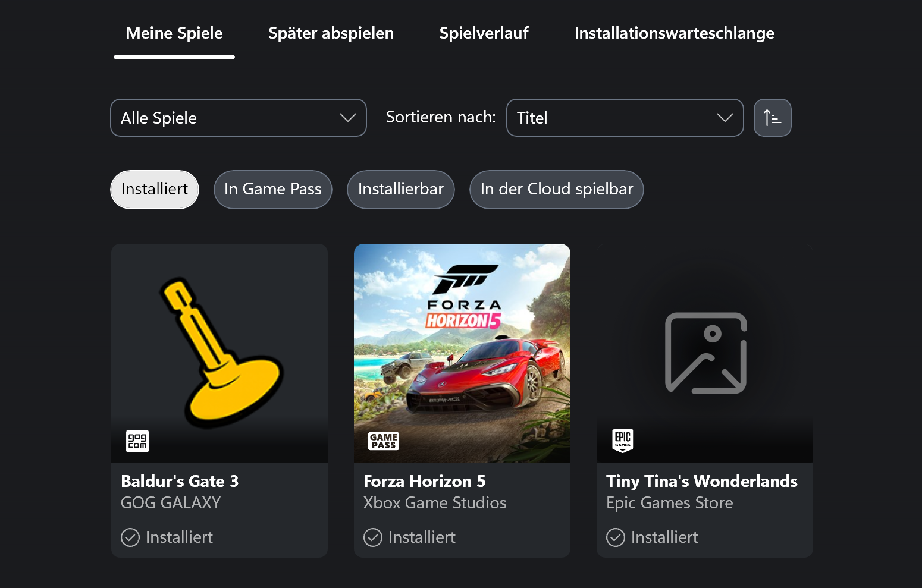Screen dimensions: 922x588
Task: Click the Installiert status under Baldur's Gate 3
Action: [x=179, y=537]
